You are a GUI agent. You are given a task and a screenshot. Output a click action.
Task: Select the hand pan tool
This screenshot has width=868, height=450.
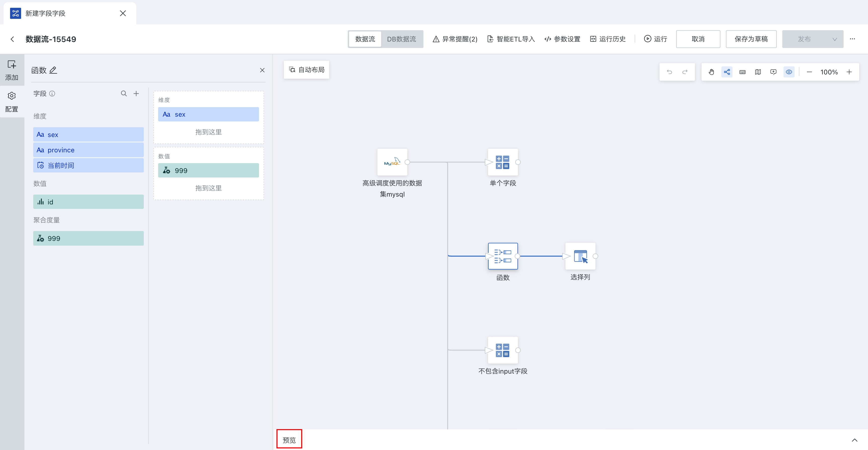[x=711, y=72]
